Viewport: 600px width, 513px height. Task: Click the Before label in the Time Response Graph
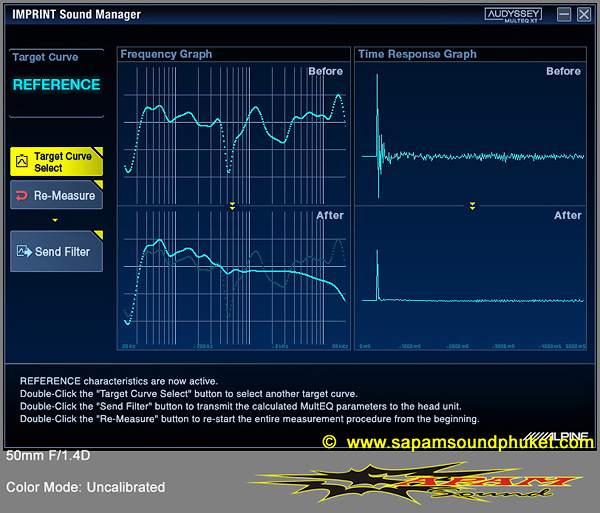click(x=563, y=71)
